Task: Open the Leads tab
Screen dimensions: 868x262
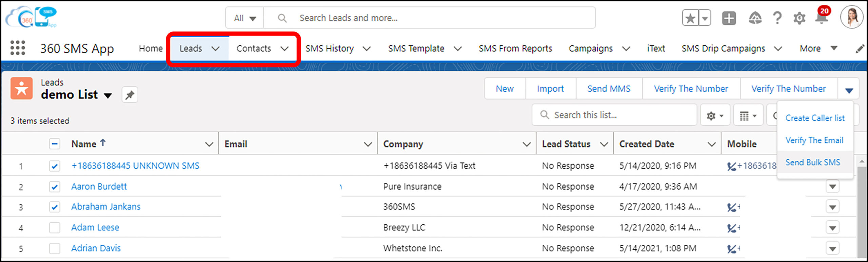Action: tap(191, 49)
